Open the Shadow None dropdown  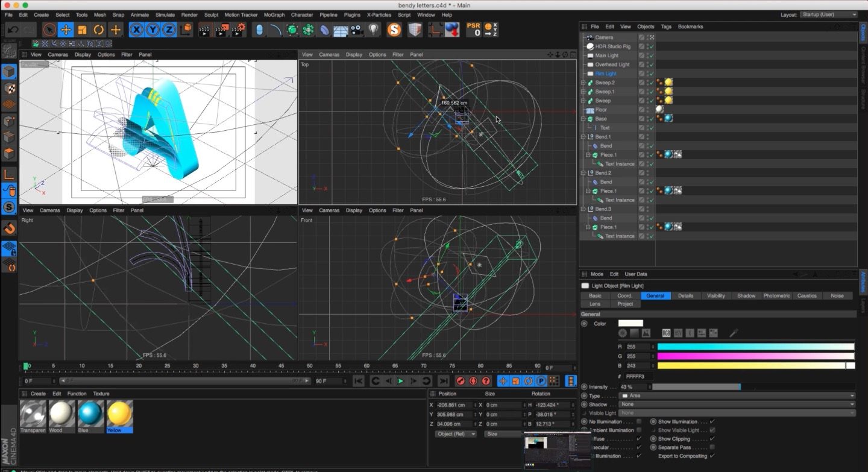click(737, 404)
